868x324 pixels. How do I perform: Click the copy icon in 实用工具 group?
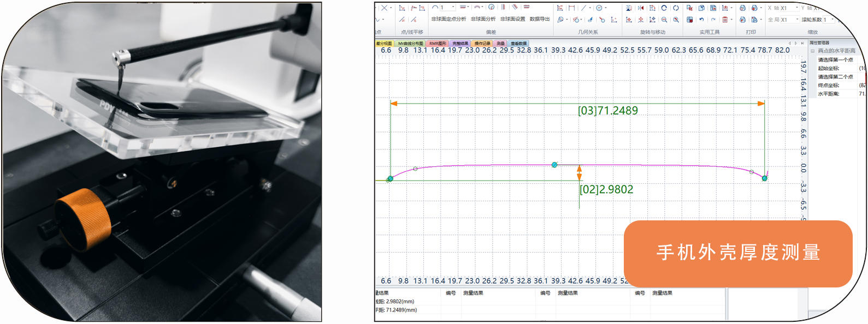(701, 8)
